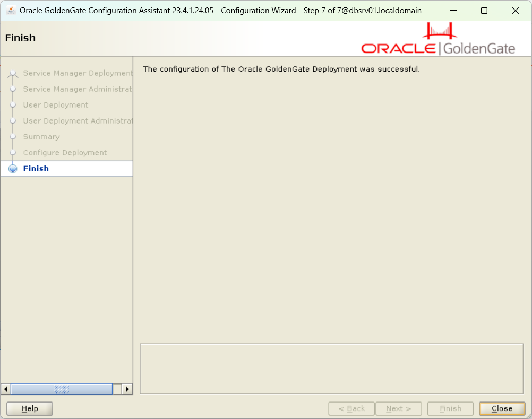
Task: Click the Finish page heading
Action: (x=20, y=38)
